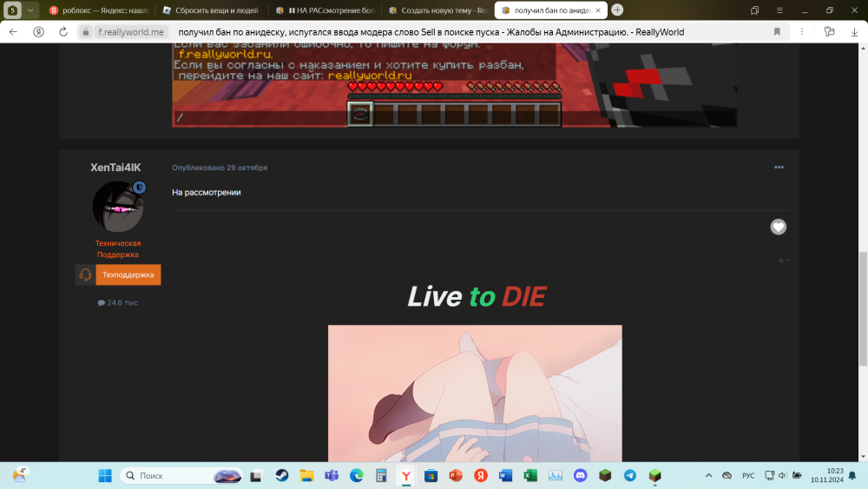This screenshot has height=489, width=868.
Task: Open Yandex home button in toolbar
Action: coord(38,32)
